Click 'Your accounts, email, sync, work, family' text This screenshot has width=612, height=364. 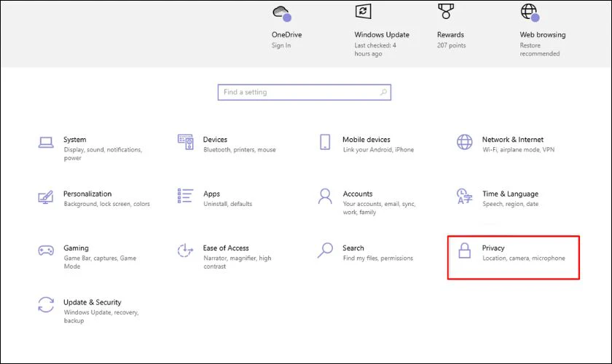[x=380, y=208]
